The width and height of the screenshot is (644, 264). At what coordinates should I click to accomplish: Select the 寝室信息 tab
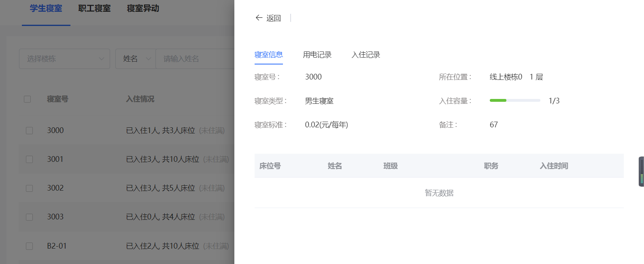pyautogui.click(x=268, y=55)
